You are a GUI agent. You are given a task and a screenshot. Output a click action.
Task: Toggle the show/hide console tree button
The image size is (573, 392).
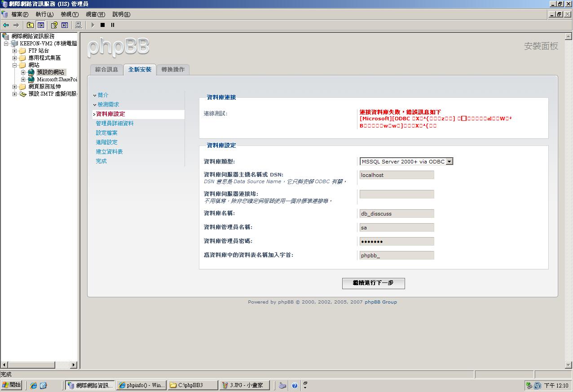(40, 25)
